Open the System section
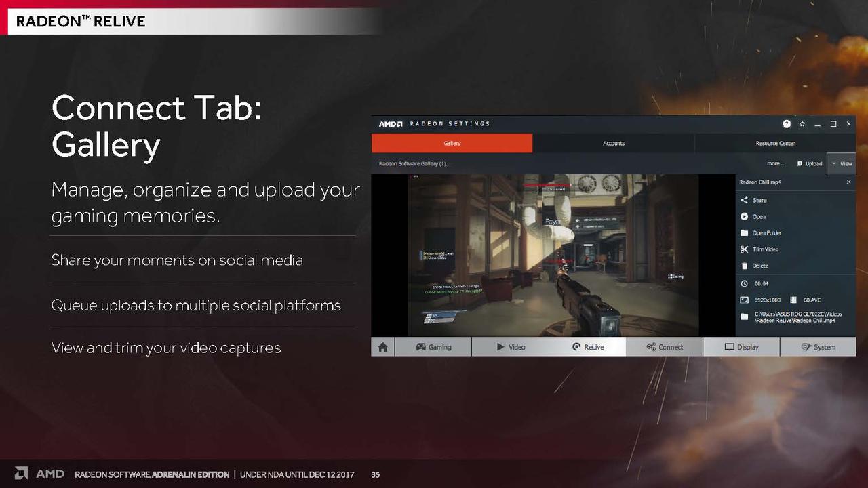This screenshot has width=868, height=488. [x=818, y=347]
